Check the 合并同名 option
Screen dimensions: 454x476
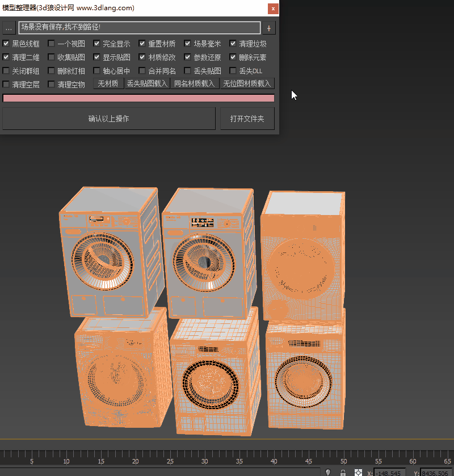(141, 70)
